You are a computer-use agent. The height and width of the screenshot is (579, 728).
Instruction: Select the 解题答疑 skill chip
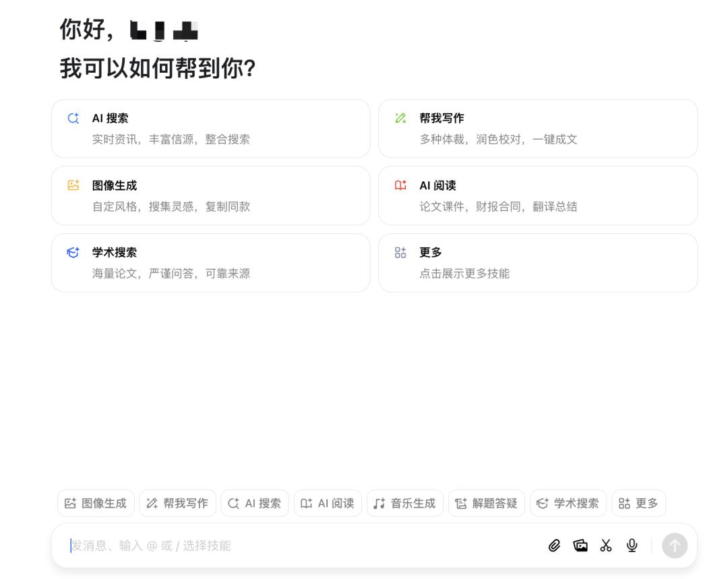coord(486,504)
